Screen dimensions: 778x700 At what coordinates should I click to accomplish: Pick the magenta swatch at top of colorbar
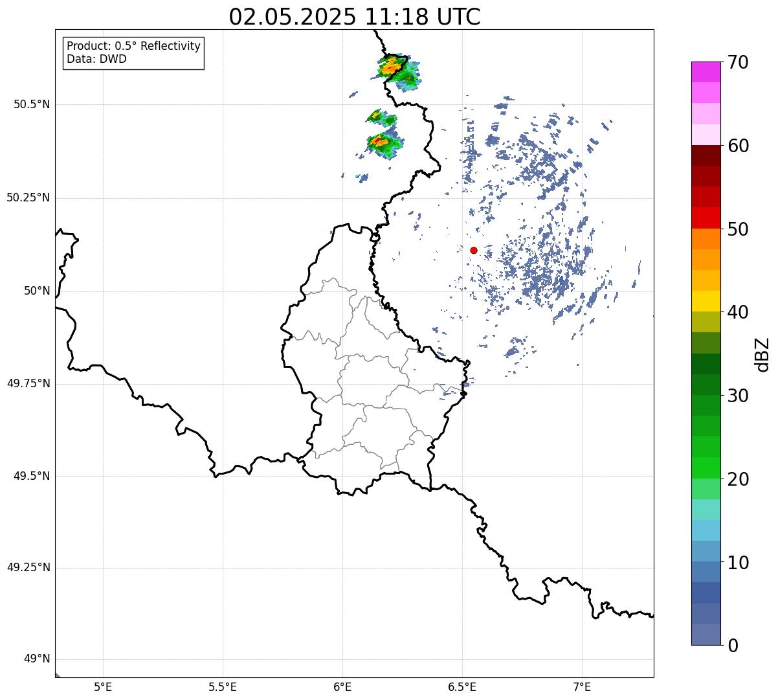tap(706, 72)
